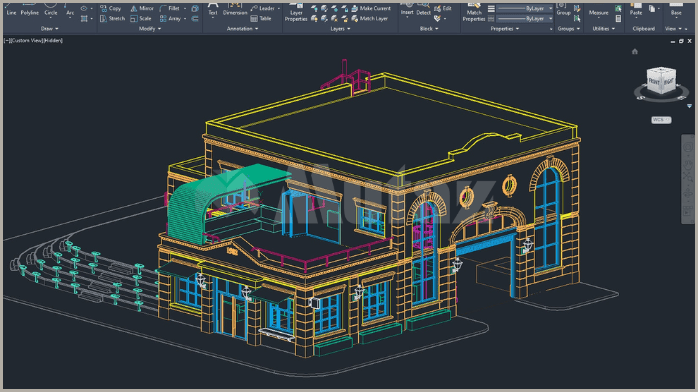Expand the Annotation panel
Viewport: 698px width, 392px height.
243,28
